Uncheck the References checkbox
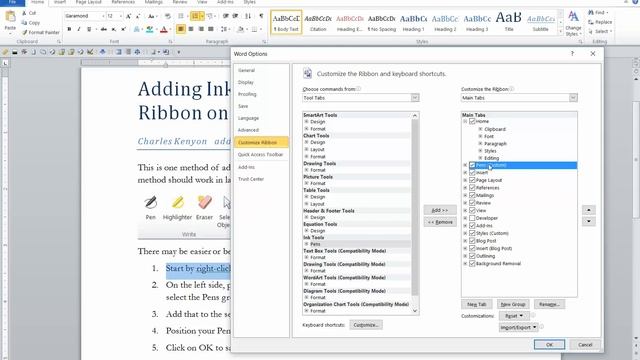 (x=472, y=188)
